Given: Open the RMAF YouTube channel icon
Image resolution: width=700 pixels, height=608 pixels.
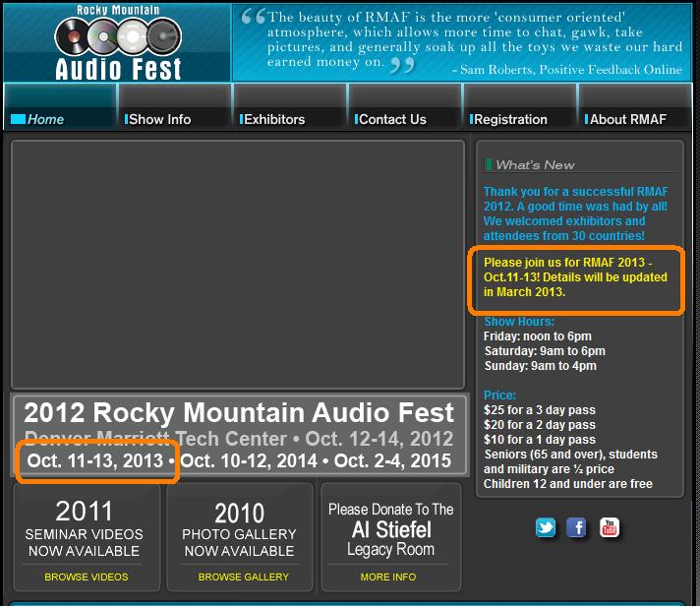Looking at the screenshot, I should pos(610,528).
